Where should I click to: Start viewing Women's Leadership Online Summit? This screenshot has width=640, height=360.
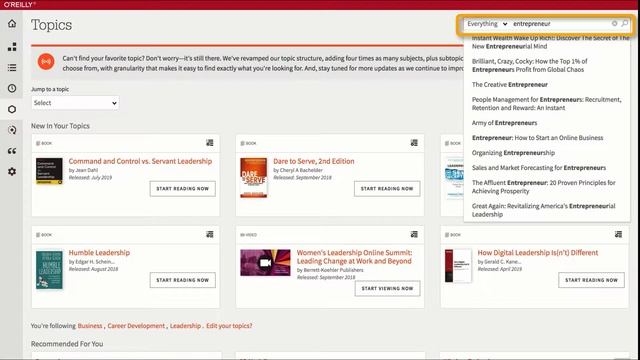pos(387,288)
